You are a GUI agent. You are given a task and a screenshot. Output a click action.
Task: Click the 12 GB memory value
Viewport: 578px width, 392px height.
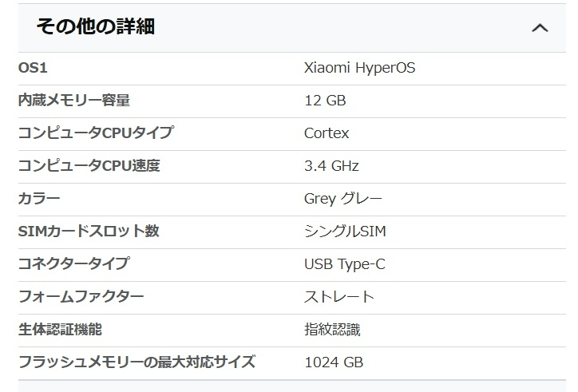coord(325,101)
